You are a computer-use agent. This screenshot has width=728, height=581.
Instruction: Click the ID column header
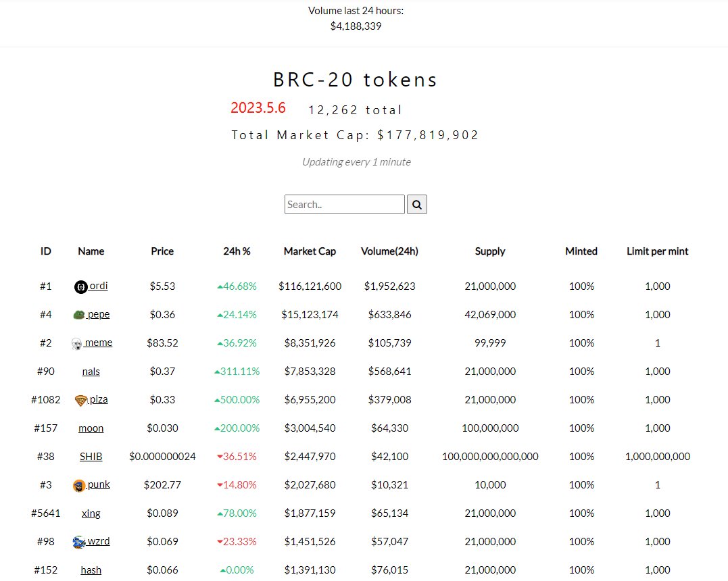tap(45, 251)
